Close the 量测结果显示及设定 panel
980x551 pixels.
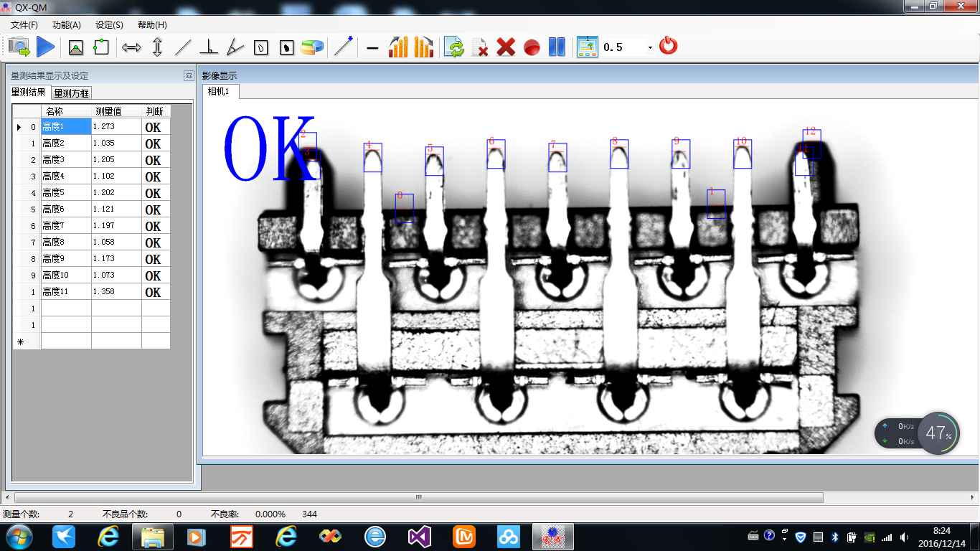click(189, 75)
